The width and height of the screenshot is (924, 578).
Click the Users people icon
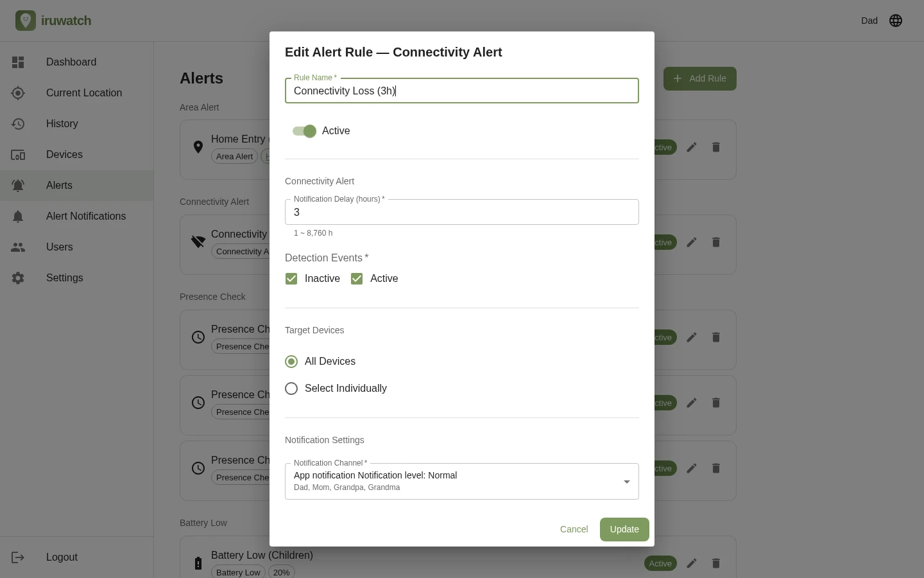pos(18,247)
